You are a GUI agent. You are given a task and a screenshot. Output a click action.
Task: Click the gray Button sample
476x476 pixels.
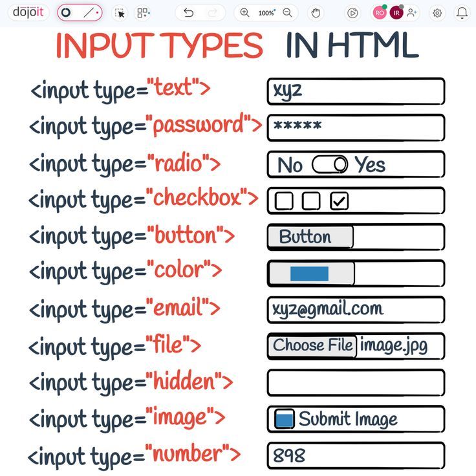pyautogui.click(x=310, y=237)
